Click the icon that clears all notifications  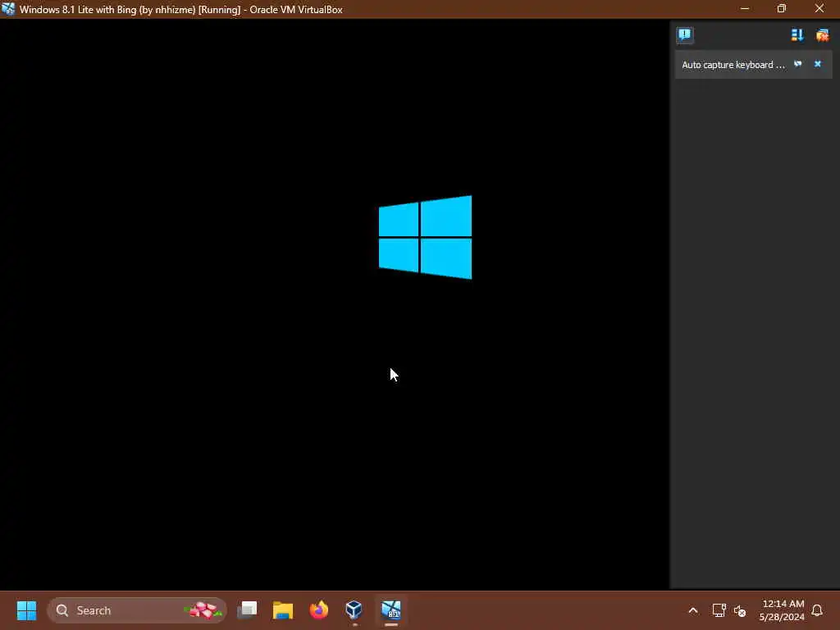[x=822, y=35]
